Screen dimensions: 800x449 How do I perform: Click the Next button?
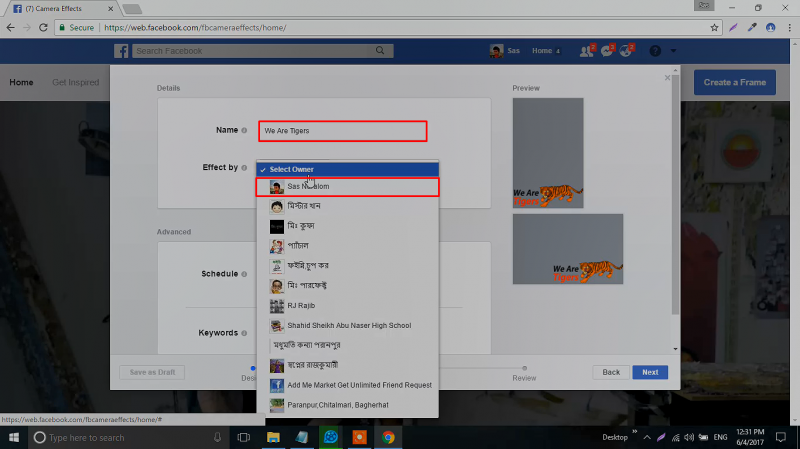click(x=650, y=372)
